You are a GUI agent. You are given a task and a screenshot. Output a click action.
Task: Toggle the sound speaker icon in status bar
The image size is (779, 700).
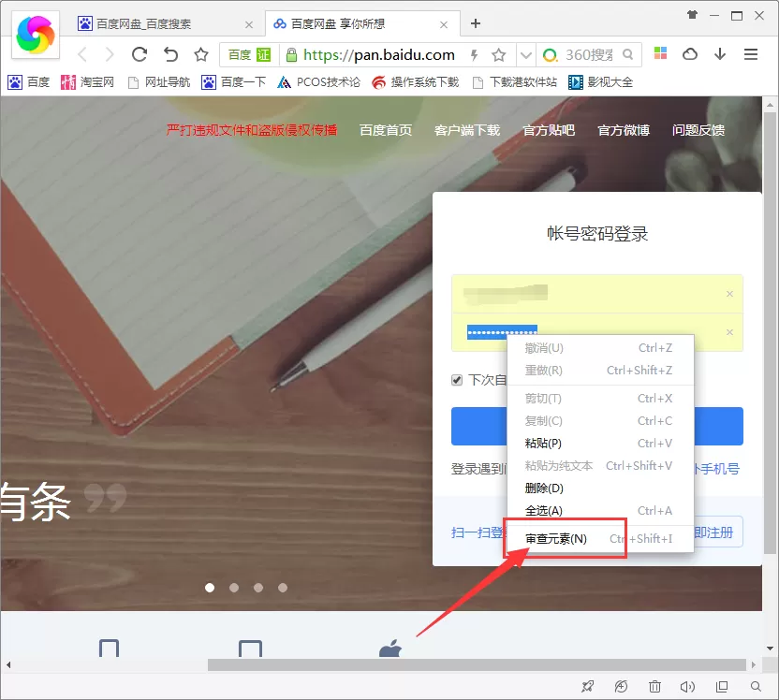tap(687, 687)
